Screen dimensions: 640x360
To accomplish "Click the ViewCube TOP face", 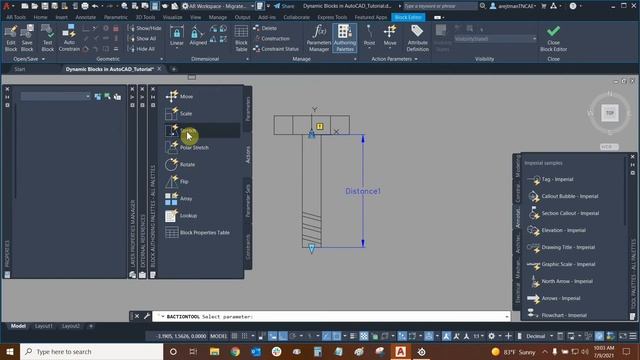I will click(x=609, y=113).
